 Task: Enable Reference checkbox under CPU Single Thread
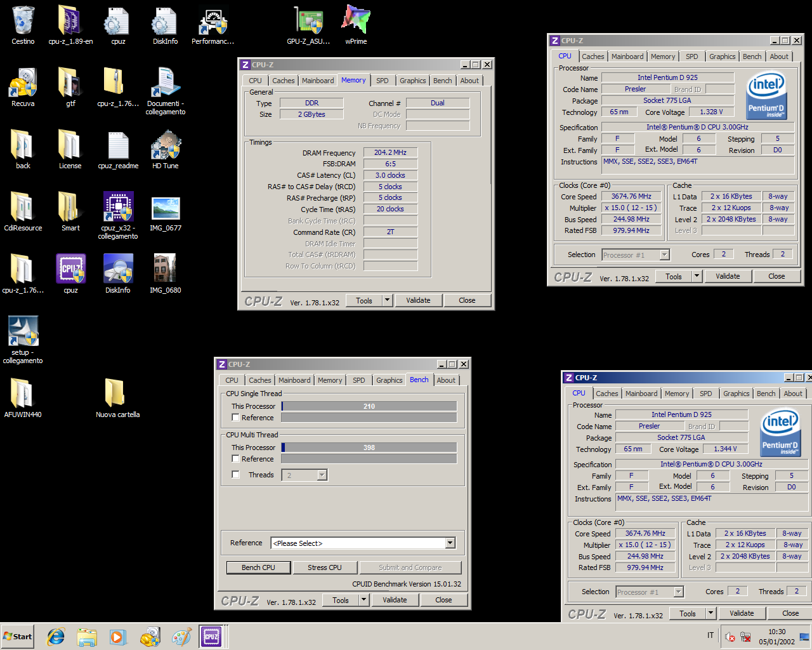point(236,418)
